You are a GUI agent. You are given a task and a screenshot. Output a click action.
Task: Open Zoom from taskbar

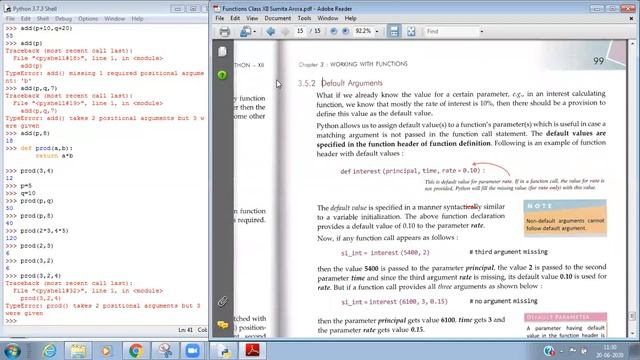(192, 351)
